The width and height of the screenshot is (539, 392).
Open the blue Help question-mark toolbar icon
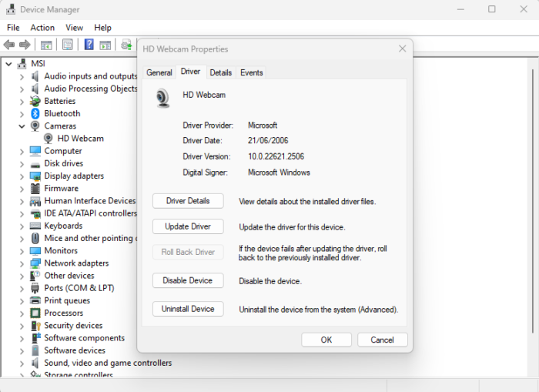pos(89,45)
